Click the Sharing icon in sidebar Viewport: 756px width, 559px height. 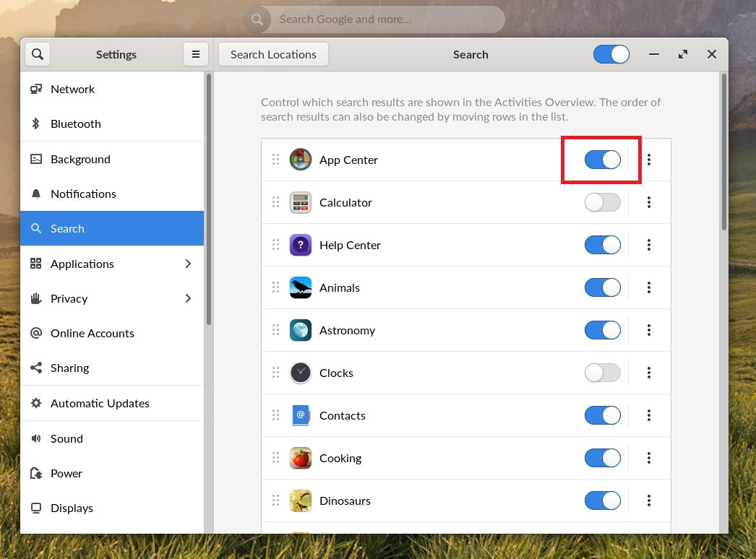36,368
